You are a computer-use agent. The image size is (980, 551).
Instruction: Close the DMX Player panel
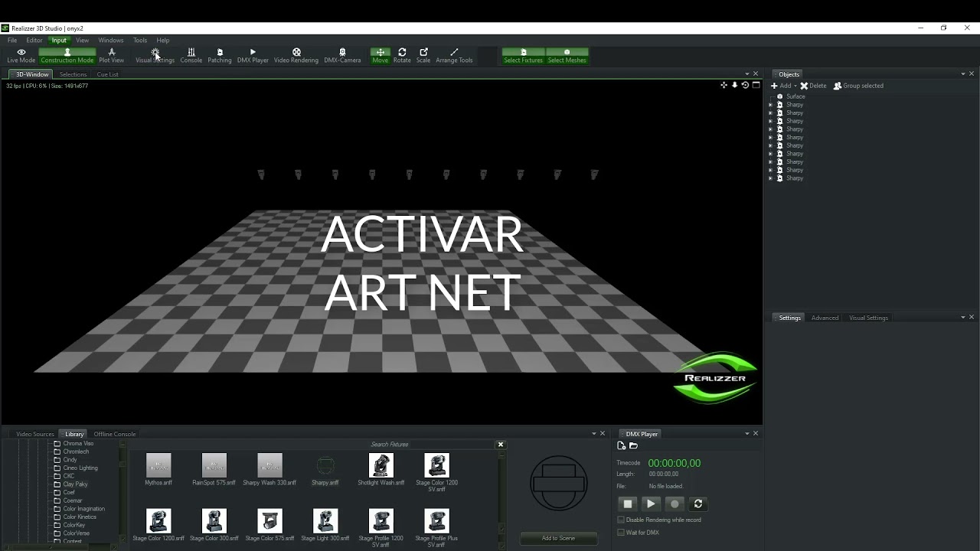click(756, 434)
